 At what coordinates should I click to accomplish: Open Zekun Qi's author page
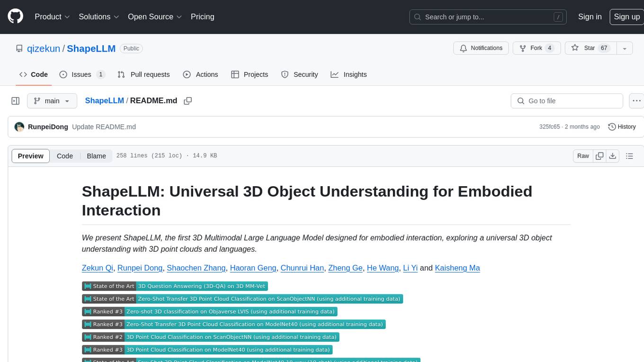(x=98, y=268)
